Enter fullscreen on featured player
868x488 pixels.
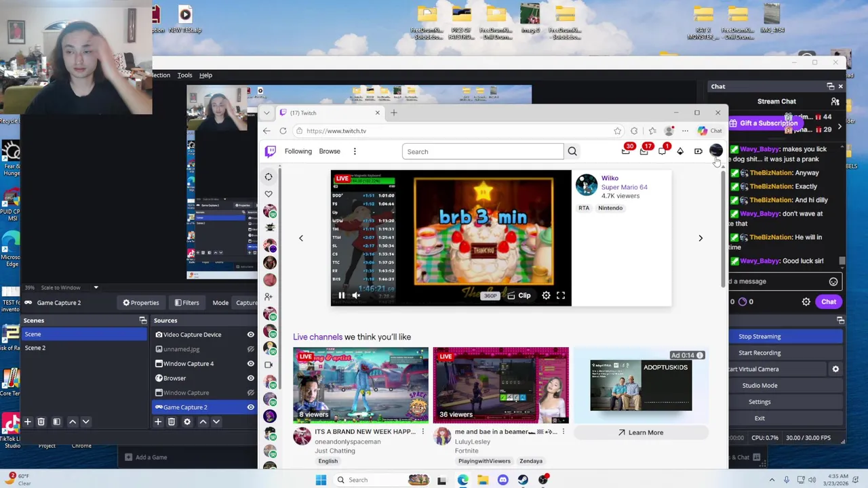tap(561, 296)
